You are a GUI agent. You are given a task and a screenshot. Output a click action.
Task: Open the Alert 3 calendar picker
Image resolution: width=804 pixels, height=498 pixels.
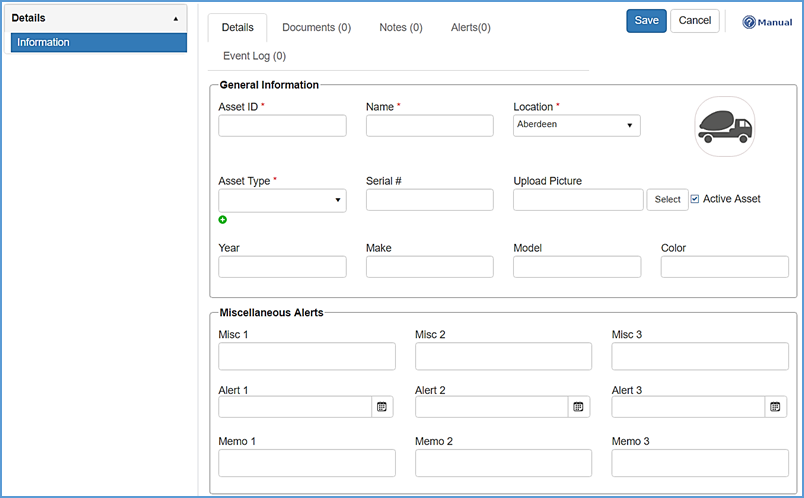pyautogui.click(x=775, y=407)
